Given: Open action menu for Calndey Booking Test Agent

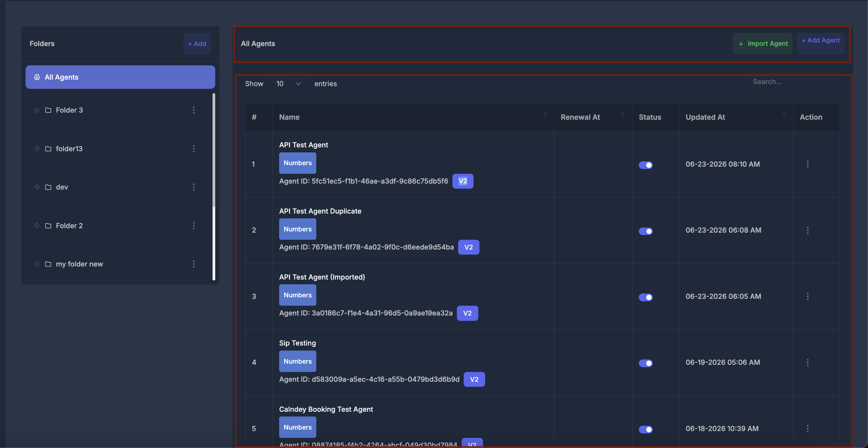Looking at the screenshot, I should (x=807, y=428).
